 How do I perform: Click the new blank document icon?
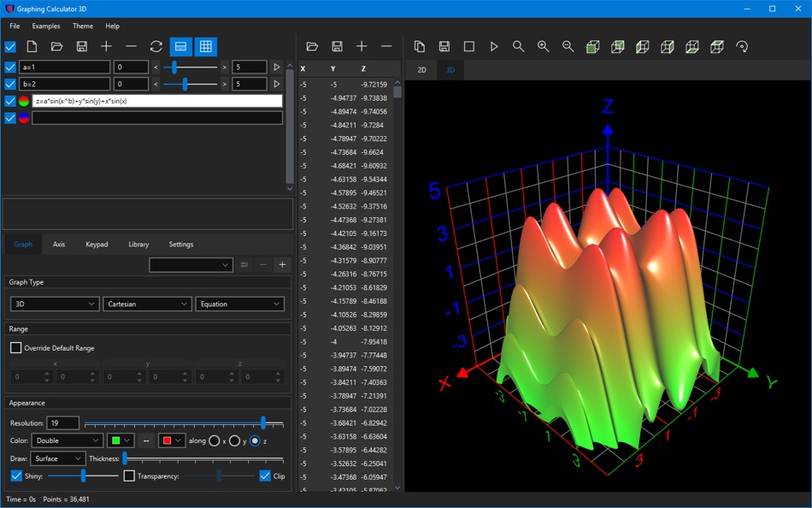(x=32, y=46)
